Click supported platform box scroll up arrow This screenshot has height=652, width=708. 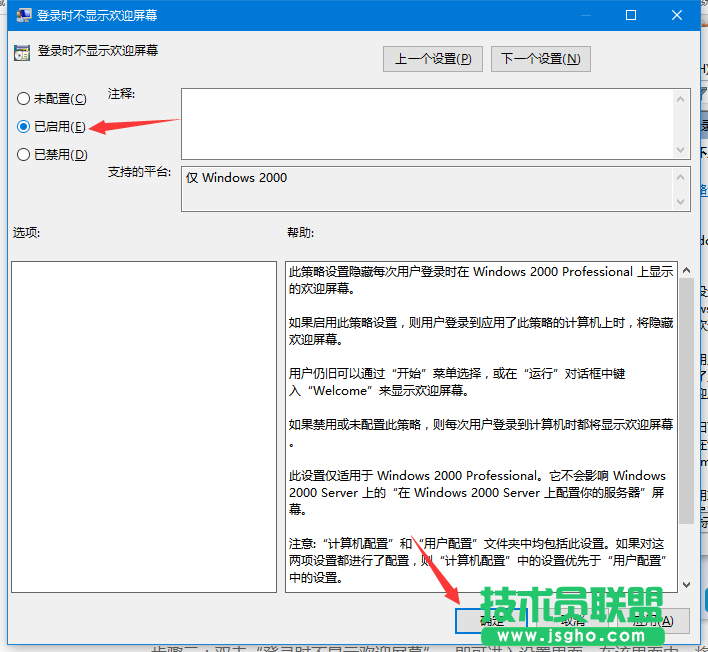coord(680,177)
